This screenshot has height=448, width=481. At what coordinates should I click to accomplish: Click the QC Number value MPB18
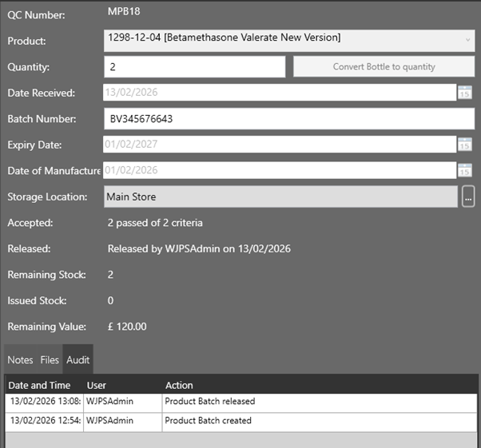[124, 11]
